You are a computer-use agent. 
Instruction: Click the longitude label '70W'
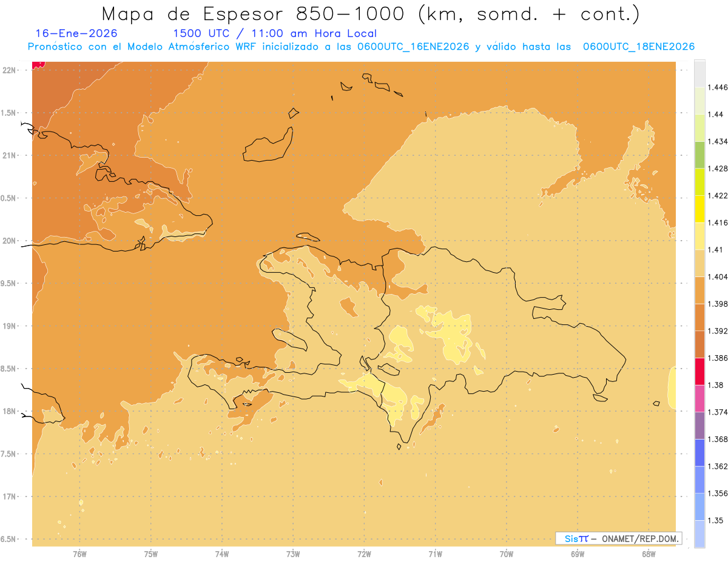point(507,554)
